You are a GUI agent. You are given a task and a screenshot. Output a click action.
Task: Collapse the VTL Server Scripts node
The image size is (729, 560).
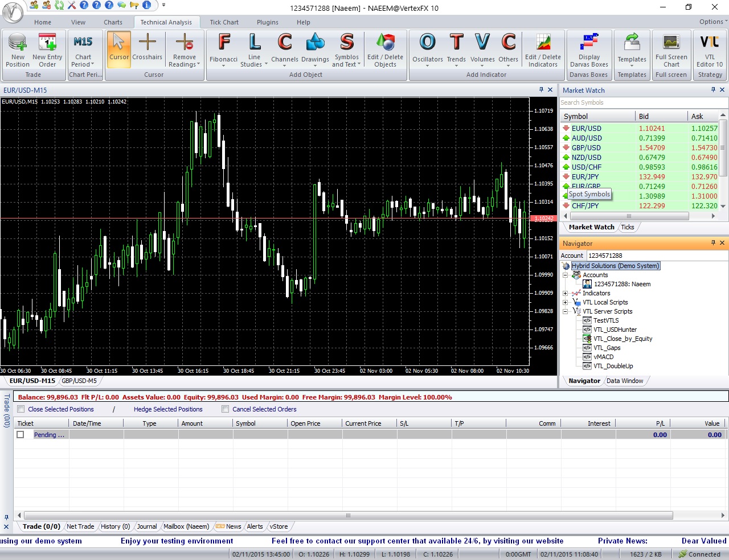pos(566,311)
